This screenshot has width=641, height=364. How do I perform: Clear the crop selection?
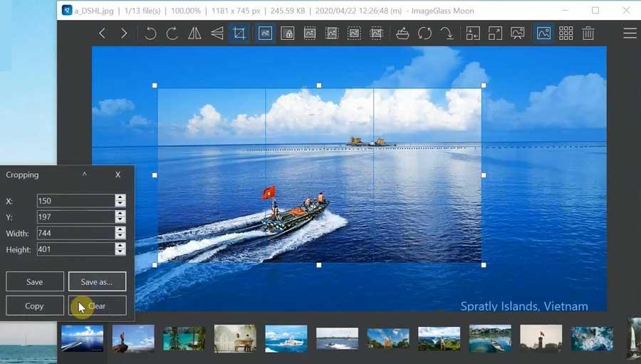coord(98,306)
